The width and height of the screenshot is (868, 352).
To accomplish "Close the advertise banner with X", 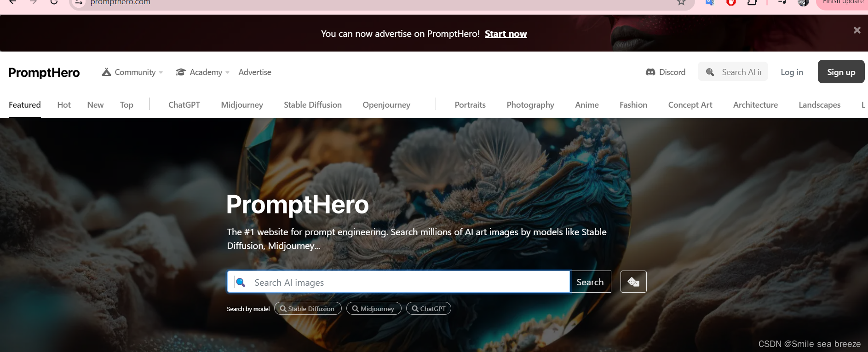I will pos(857,30).
